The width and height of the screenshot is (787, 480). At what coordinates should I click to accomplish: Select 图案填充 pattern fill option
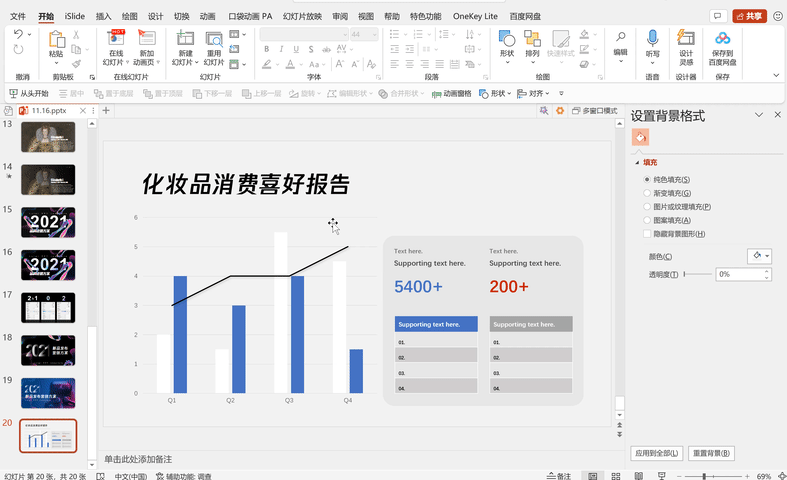(647, 220)
